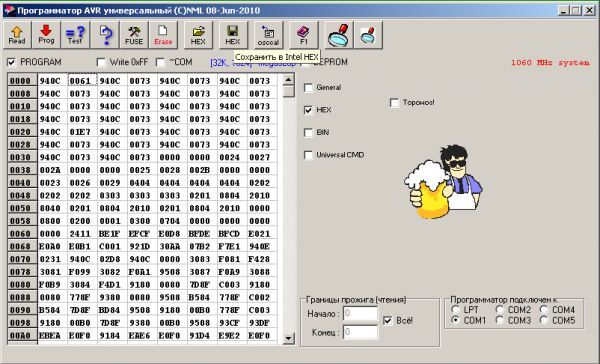
Task: Enable the Write 0xFF checkbox
Action: pos(101,62)
